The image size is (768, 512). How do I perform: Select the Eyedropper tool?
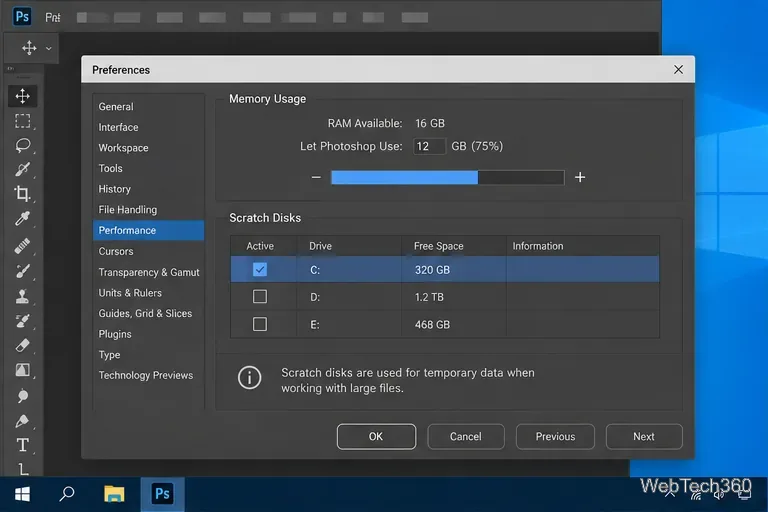tap(23, 218)
